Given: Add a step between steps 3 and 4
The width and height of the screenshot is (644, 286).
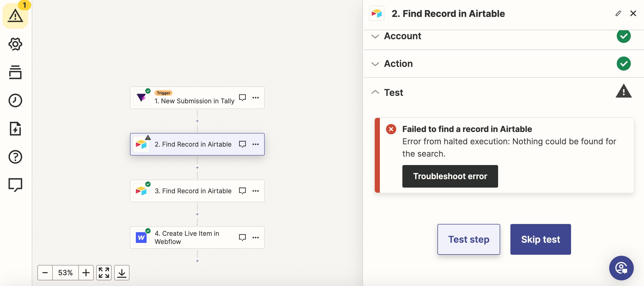Looking at the screenshot, I should pyautogui.click(x=197, y=214).
